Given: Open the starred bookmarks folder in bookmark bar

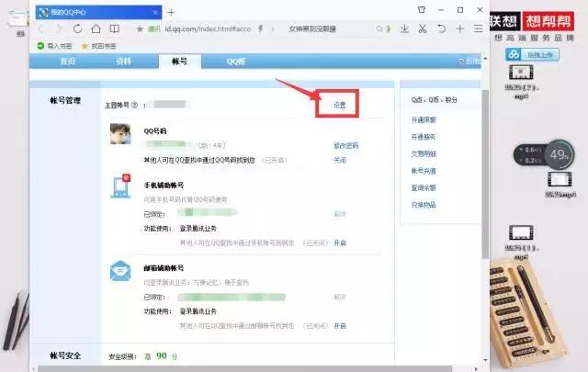Looking at the screenshot, I should click(x=99, y=46).
